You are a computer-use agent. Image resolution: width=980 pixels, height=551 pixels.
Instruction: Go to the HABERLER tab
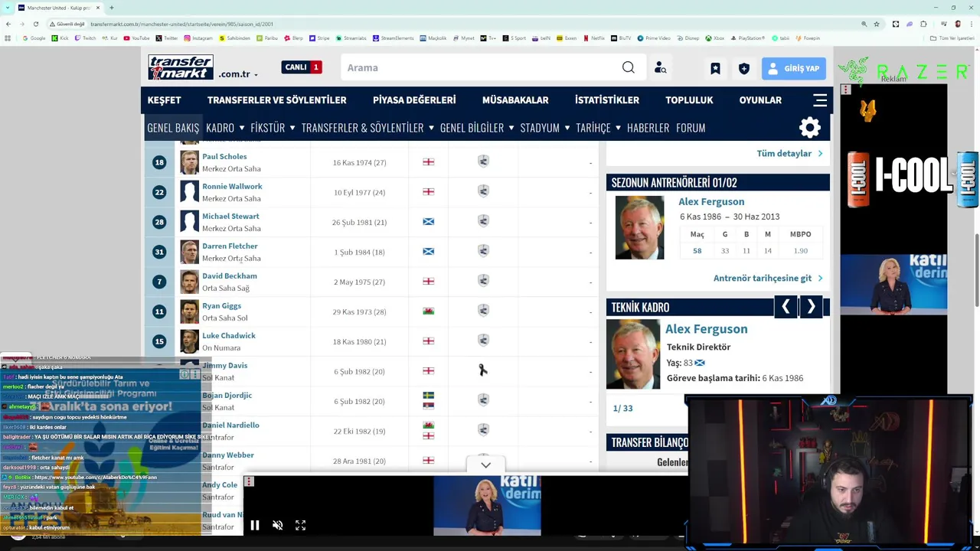[x=648, y=128]
